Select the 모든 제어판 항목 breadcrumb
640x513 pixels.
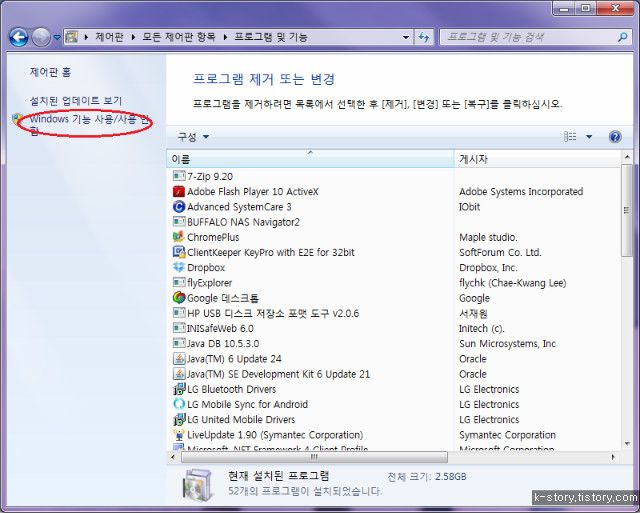[x=179, y=37]
